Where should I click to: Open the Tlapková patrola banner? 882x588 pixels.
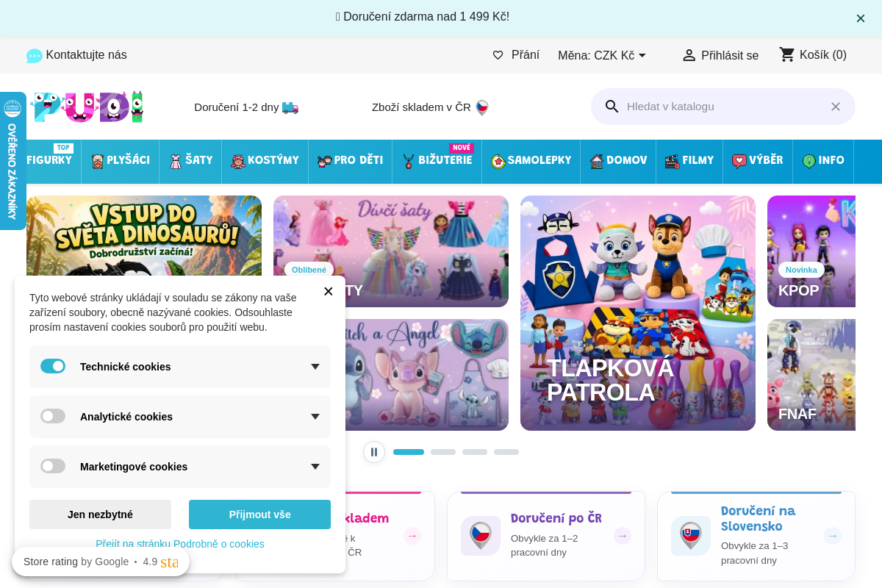(638, 313)
